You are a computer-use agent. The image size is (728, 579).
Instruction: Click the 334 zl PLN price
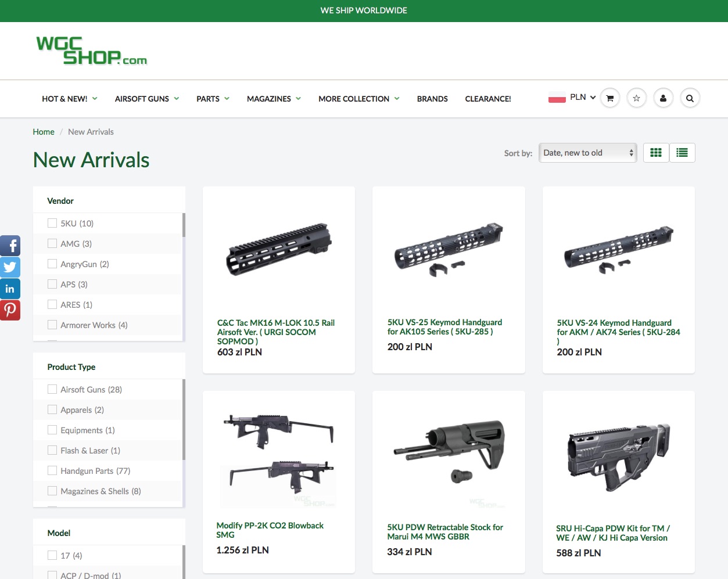click(410, 552)
